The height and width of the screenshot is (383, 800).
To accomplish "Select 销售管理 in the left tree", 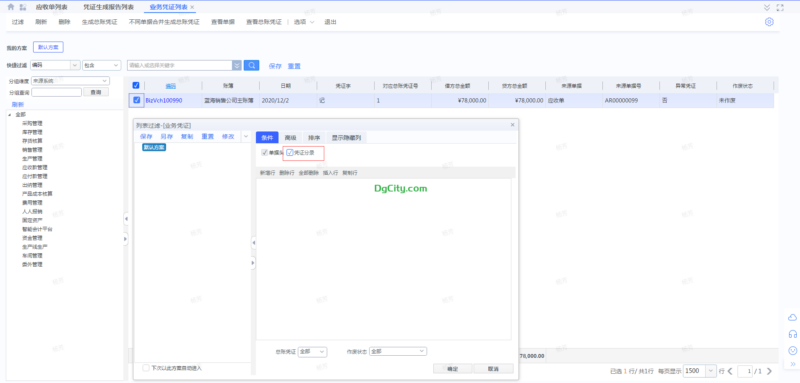I will (32, 149).
